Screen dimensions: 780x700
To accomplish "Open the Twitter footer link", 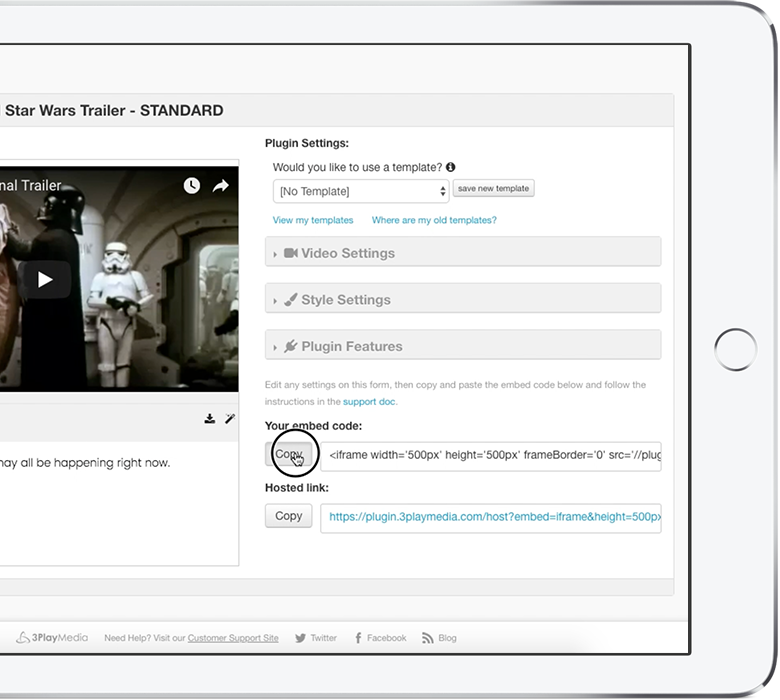I will (x=316, y=638).
